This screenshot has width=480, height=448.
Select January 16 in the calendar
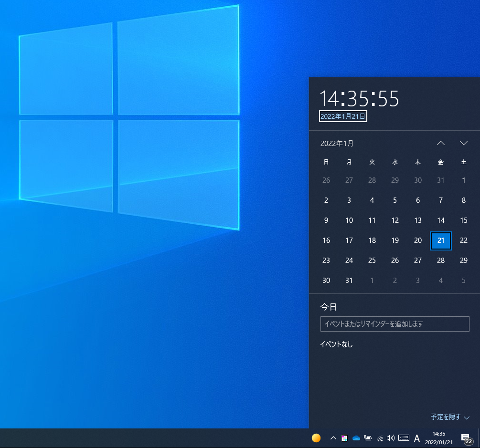[326, 240]
